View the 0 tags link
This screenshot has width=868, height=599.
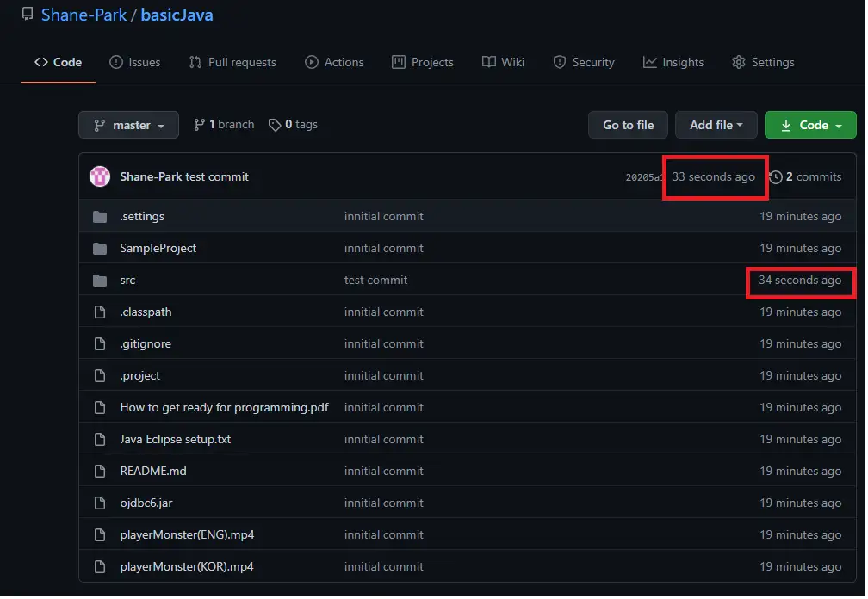[x=293, y=125]
